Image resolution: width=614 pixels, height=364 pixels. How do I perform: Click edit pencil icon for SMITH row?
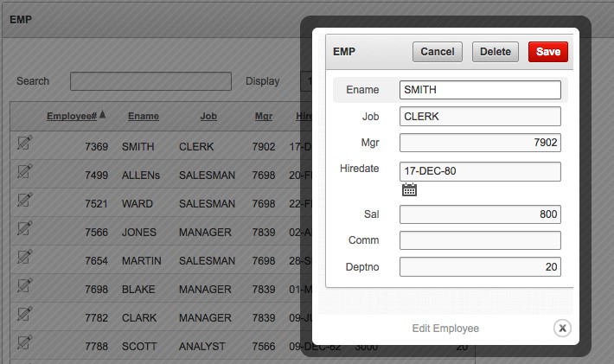click(24, 144)
